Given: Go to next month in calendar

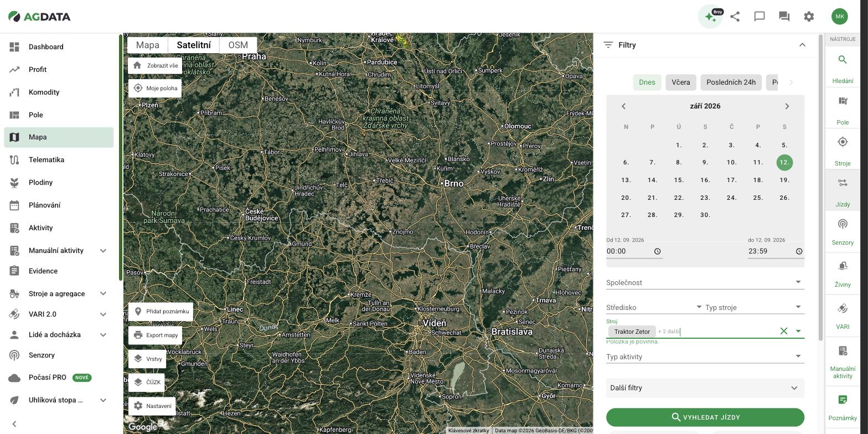Looking at the screenshot, I should point(787,106).
